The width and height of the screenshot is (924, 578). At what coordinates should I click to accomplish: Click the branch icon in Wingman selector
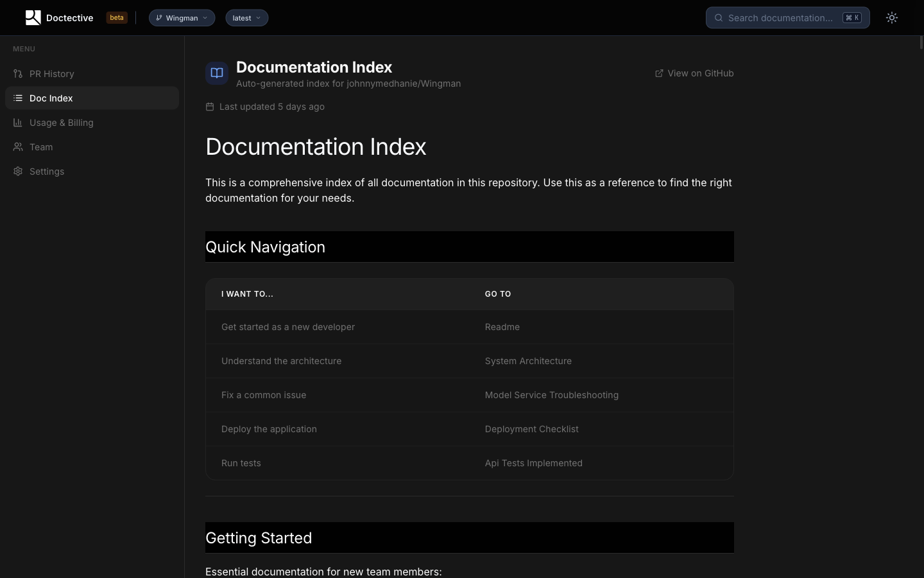tap(158, 18)
